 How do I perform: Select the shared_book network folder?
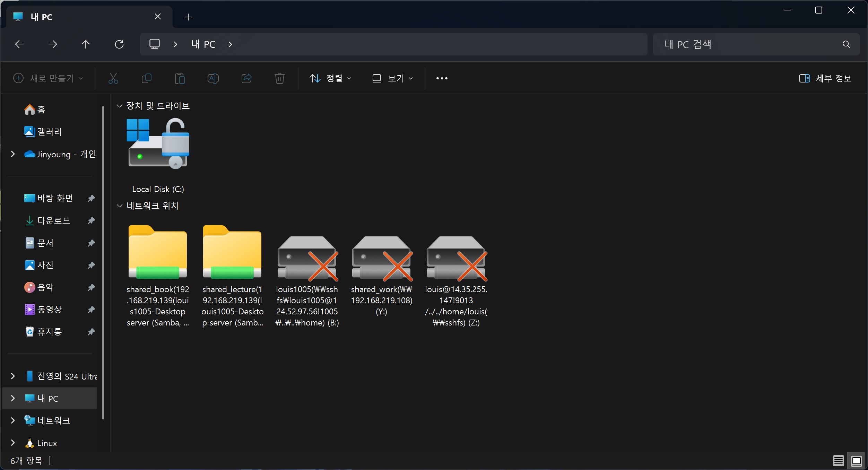tap(158, 253)
